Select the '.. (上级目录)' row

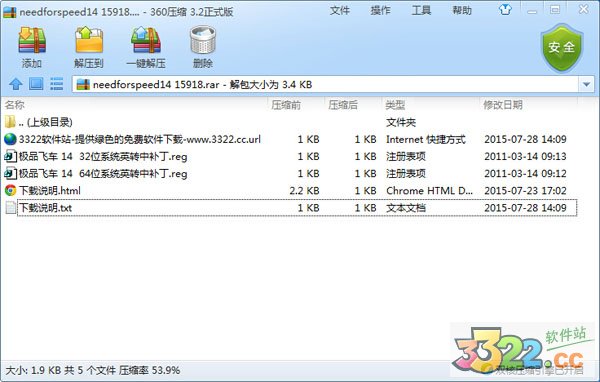click(x=291, y=122)
